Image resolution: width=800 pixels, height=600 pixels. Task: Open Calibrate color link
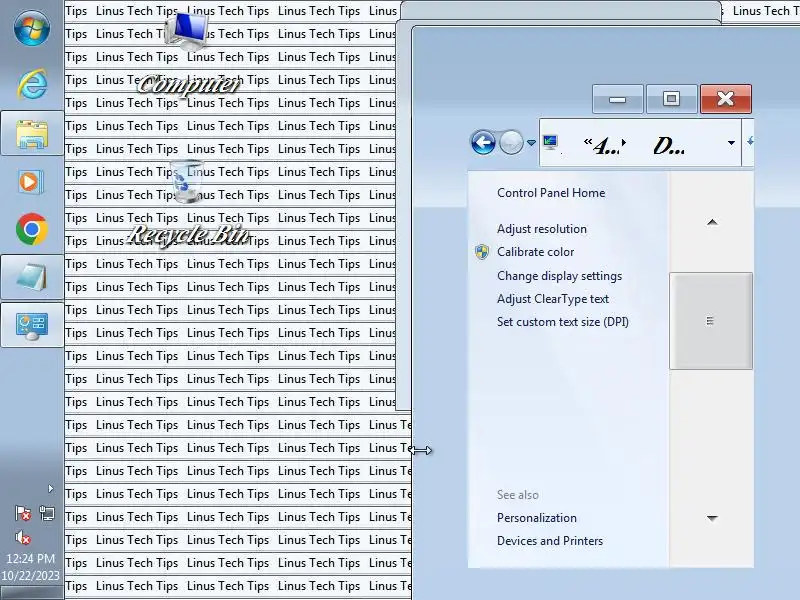click(x=536, y=252)
